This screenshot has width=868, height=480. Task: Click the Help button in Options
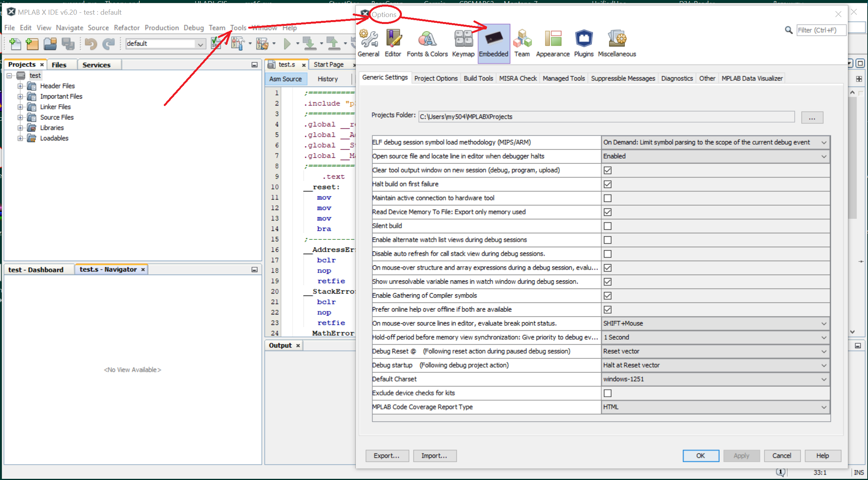[x=823, y=456]
